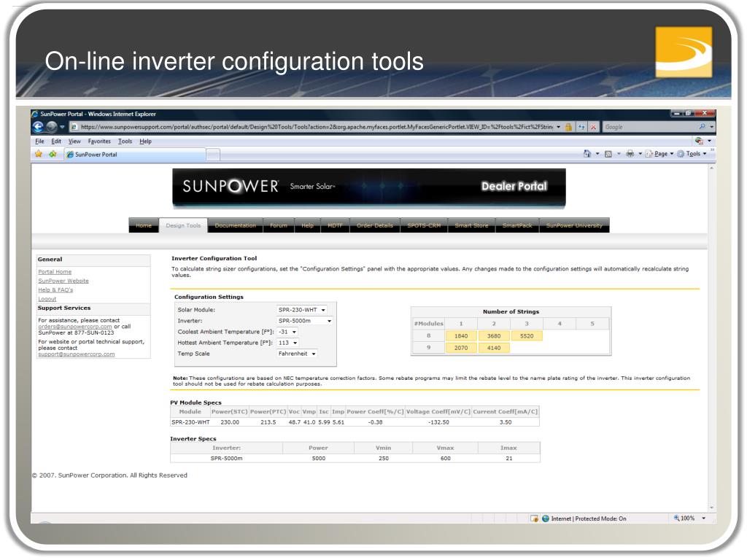The image size is (747, 560).
Task: Click the SPR-5000m cell in Inverter Specs
Action: (x=226, y=459)
